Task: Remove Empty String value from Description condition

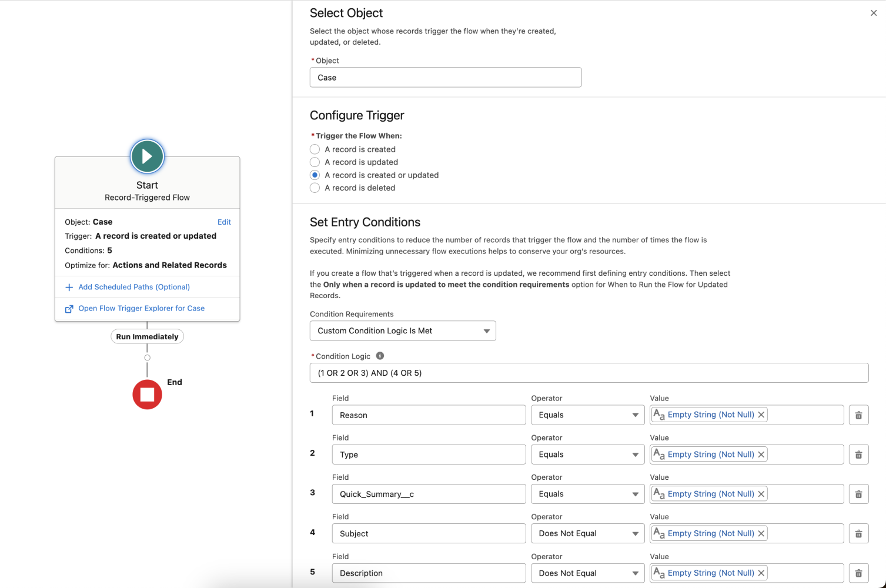Action: [x=761, y=572]
